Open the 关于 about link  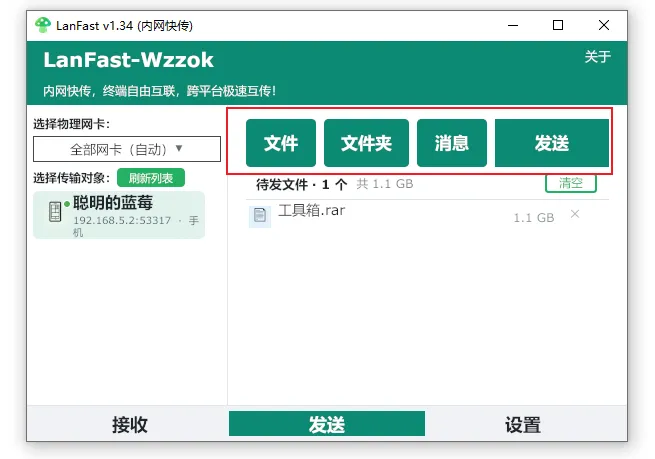pos(597,57)
